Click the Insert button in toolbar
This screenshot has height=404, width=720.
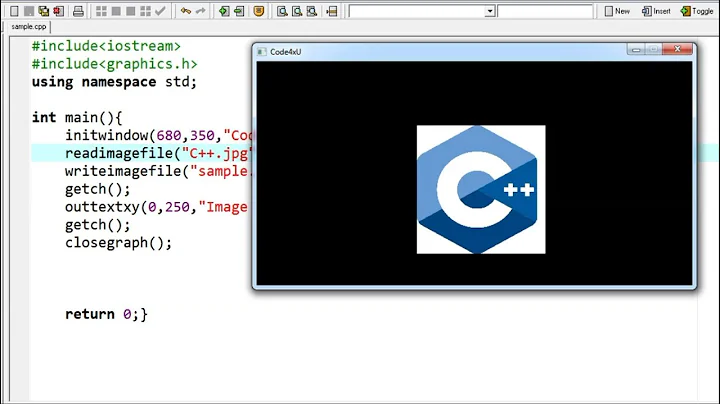pos(656,11)
